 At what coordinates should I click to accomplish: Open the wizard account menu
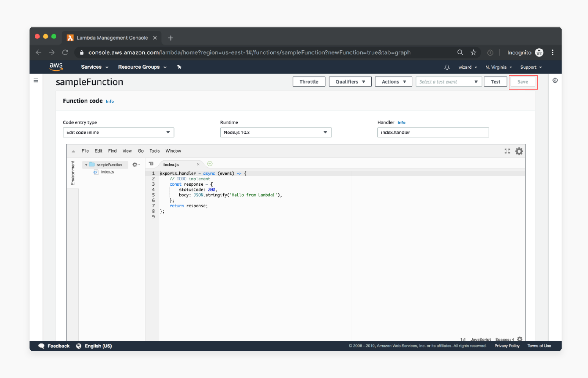click(468, 67)
